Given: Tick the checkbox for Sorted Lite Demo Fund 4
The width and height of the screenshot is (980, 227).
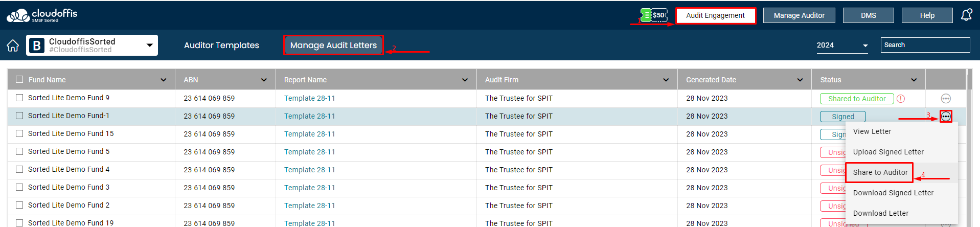Looking at the screenshot, I should coord(19,169).
